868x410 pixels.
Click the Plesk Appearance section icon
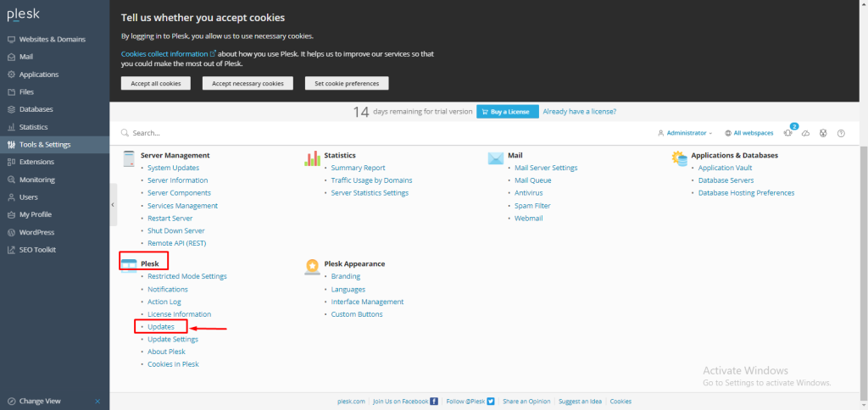click(x=313, y=267)
